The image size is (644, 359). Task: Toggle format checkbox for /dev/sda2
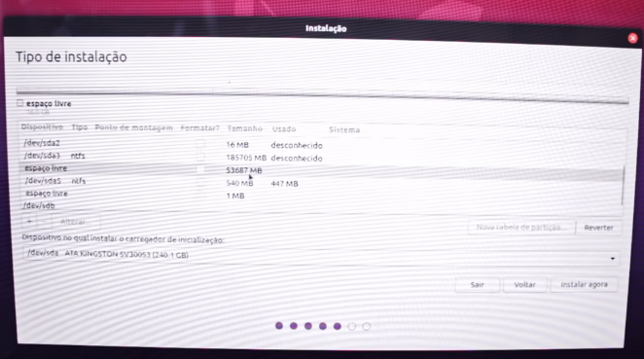click(x=200, y=144)
